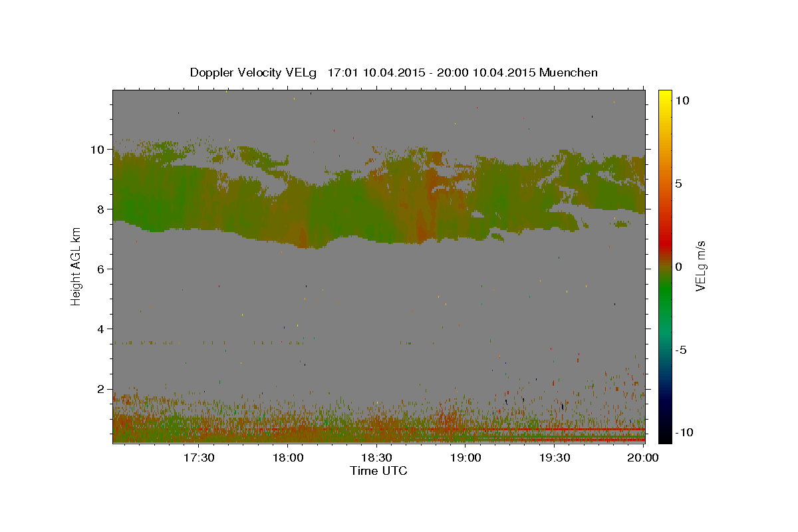798x532 pixels.
Task: Click the 'Time UTC' axis label
Action: point(378,471)
